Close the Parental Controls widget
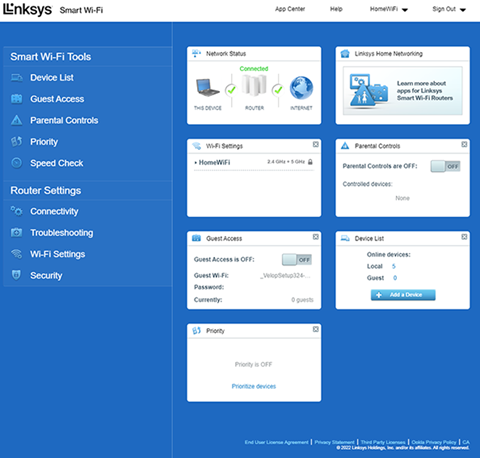The width and height of the screenshot is (480, 458). pyautogui.click(x=464, y=144)
